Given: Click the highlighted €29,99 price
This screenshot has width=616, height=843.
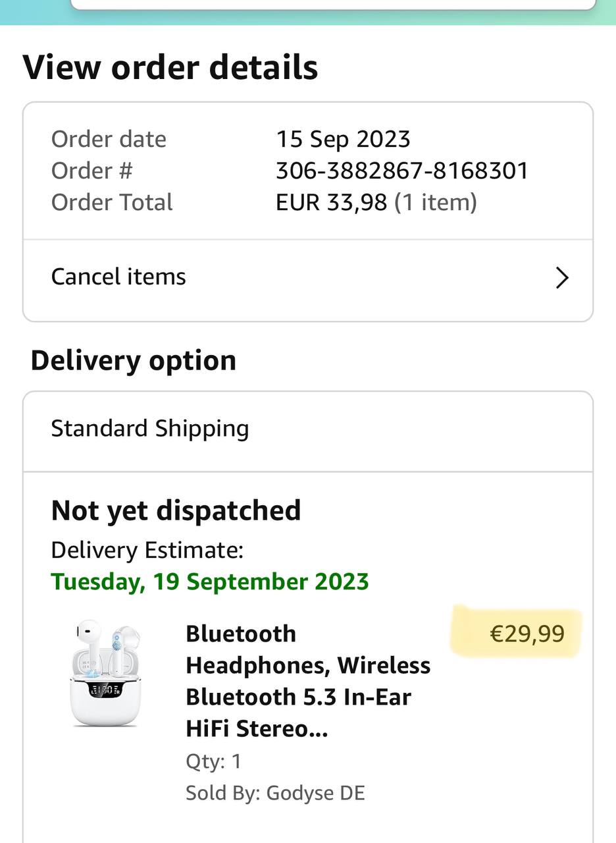Looking at the screenshot, I should (526, 634).
